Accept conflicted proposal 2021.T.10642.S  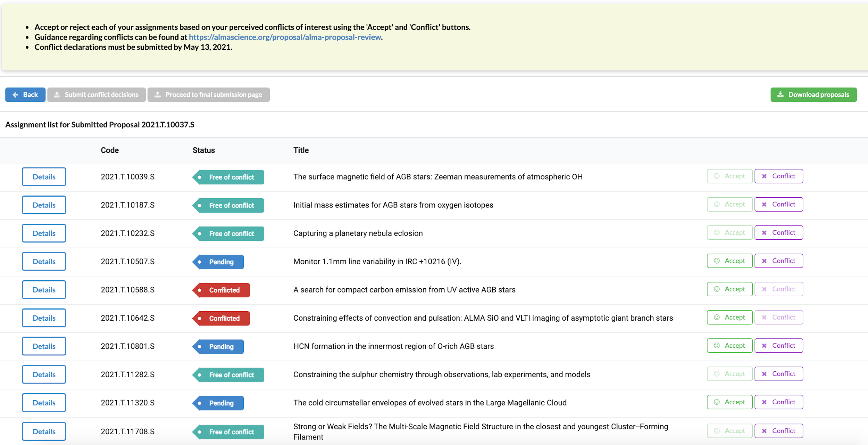click(x=729, y=317)
